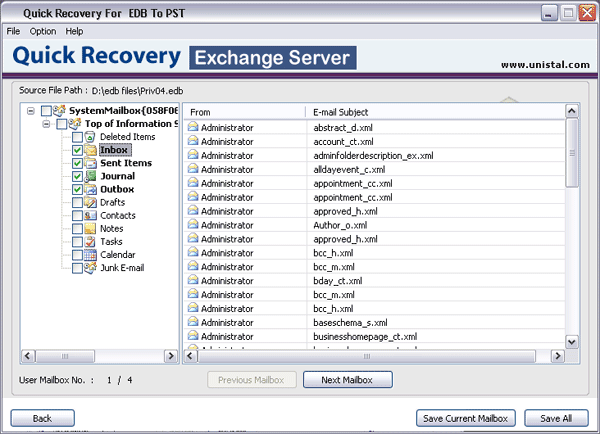Image resolution: width=600 pixels, height=434 pixels.
Task: Click the Outbox folder icon
Action: tap(90, 189)
